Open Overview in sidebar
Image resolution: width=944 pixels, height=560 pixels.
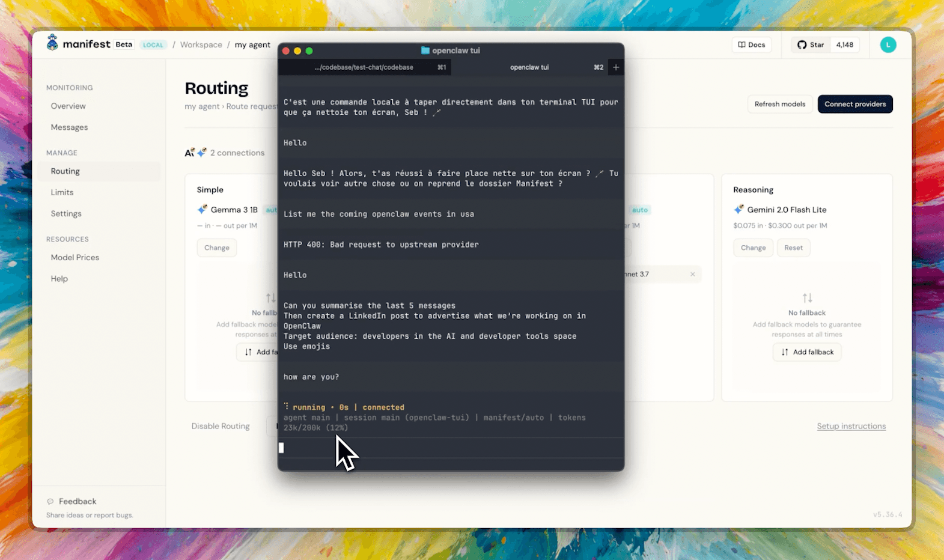pos(69,106)
